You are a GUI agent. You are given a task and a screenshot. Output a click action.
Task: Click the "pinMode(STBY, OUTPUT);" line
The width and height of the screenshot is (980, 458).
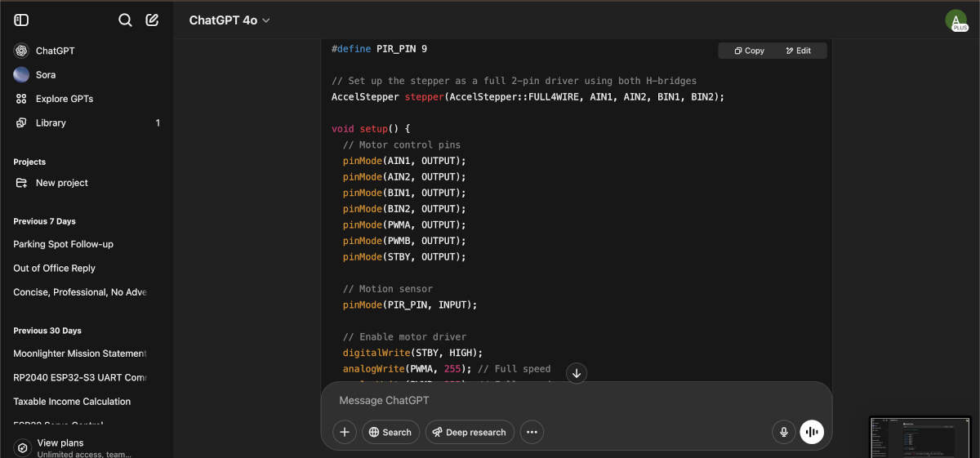[x=404, y=256]
